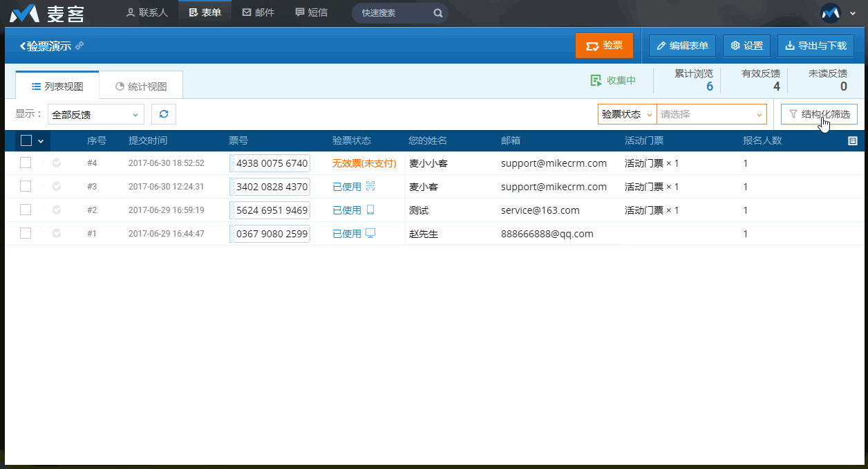Image resolution: width=868 pixels, height=469 pixels.
Task: Open the 表单 menu
Action: 205,12
